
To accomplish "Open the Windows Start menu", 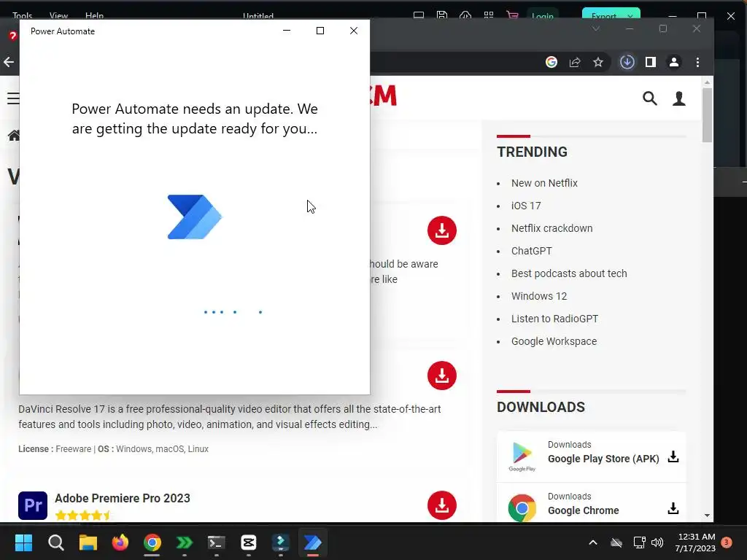I will point(23,542).
